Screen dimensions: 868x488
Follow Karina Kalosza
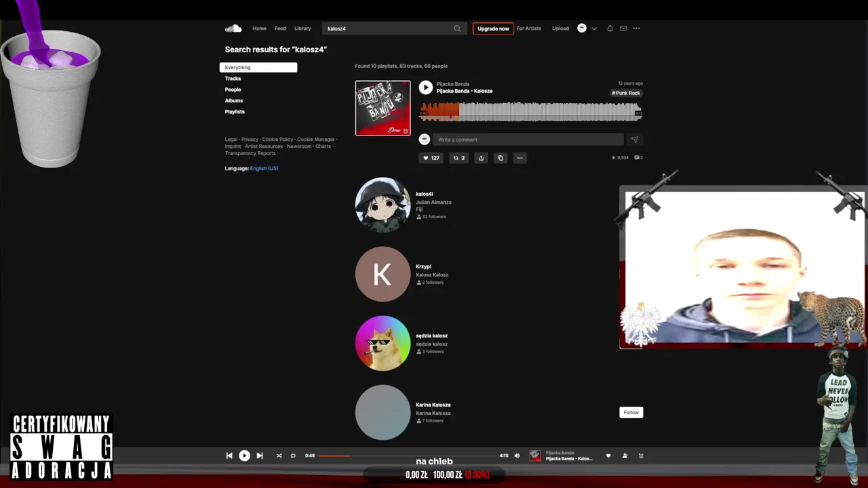click(631, 412)
